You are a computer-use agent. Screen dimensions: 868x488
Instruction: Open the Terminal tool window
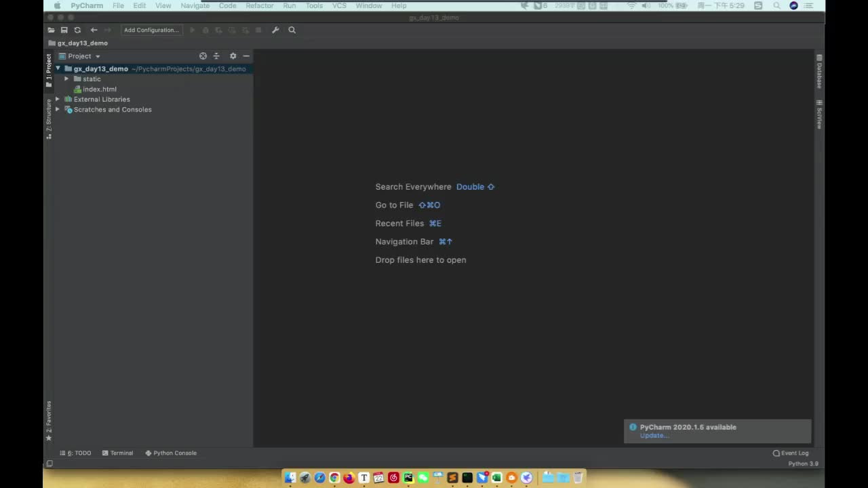(x=117, y=453)
